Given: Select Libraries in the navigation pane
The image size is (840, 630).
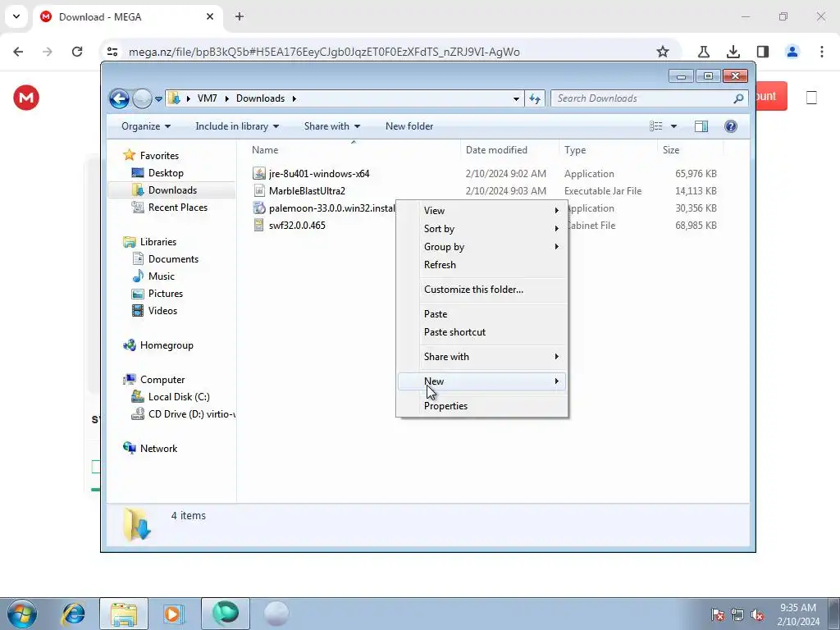Looking at the screenshot, I should pos(158,242).
